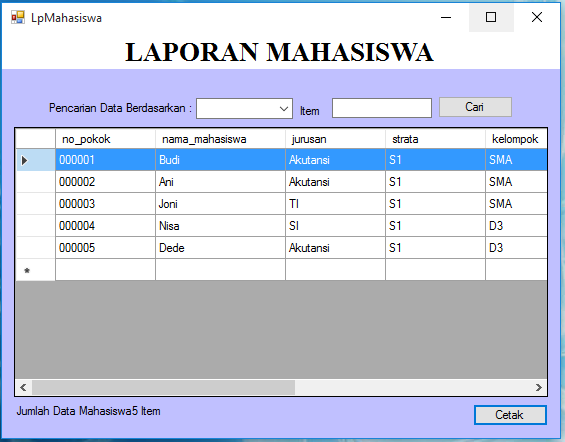565x442 pixels.
Task: Open the Pencarian Data Berdasarkan dropdown
Action: 244,108
